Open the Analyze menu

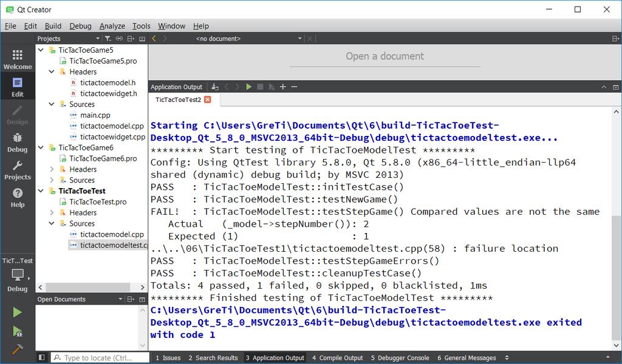[x=112, y=25]
